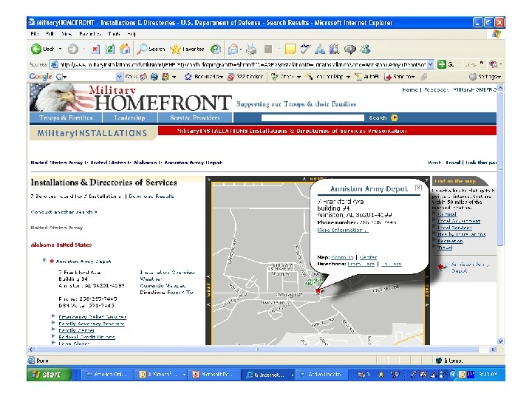This screenshot has width=532, height=399.
Task: Click the red star marker on the map
Action: pyautogui.click(x=318, y=290)
